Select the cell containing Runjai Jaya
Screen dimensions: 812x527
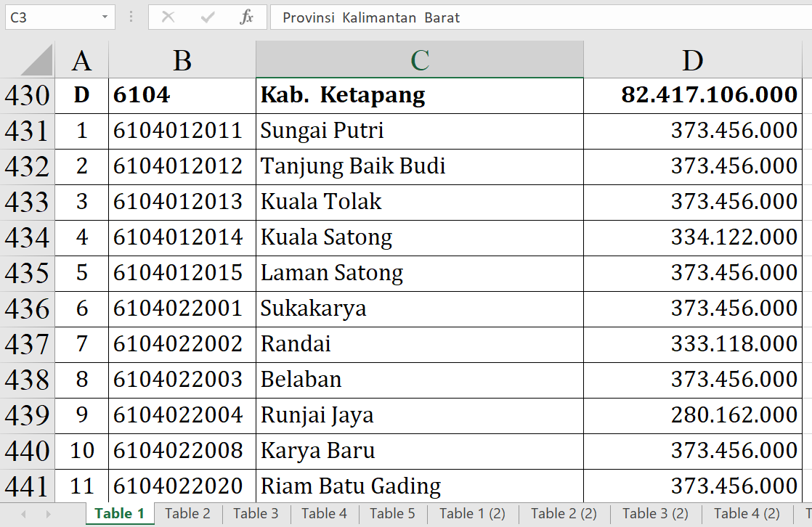click(x=419, y=415)
